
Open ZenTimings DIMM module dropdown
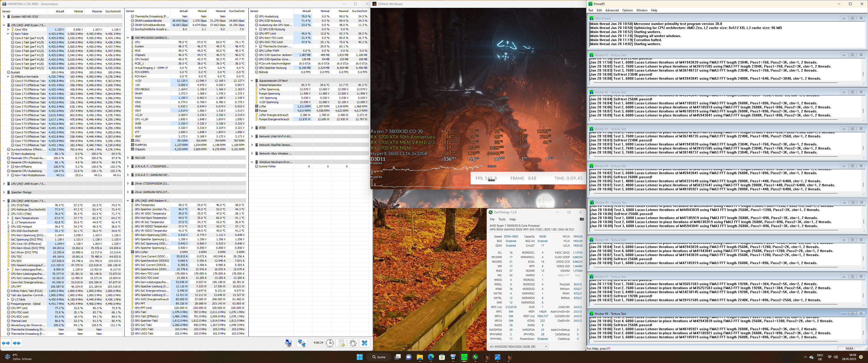point(519,346)
